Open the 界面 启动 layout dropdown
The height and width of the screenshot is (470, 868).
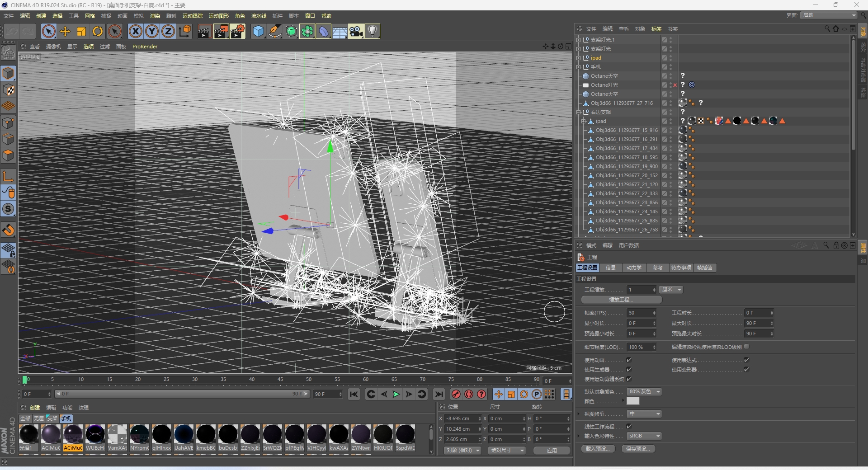[829, 15]
